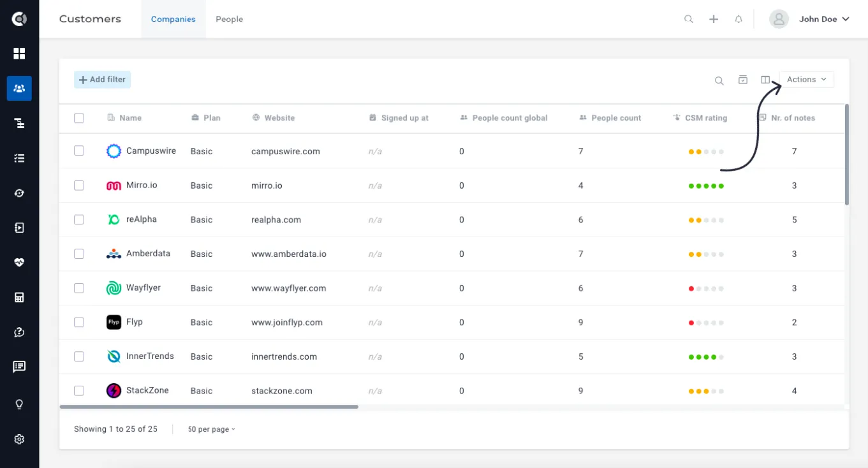Switch to the Companies tab
Viewport: 868px width, 468px height.
point(173,19)
